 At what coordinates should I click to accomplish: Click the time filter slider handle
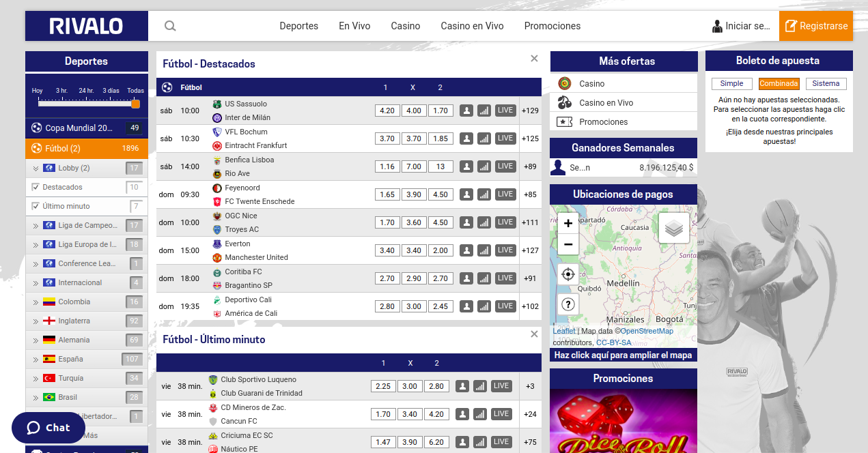(135, 104)
